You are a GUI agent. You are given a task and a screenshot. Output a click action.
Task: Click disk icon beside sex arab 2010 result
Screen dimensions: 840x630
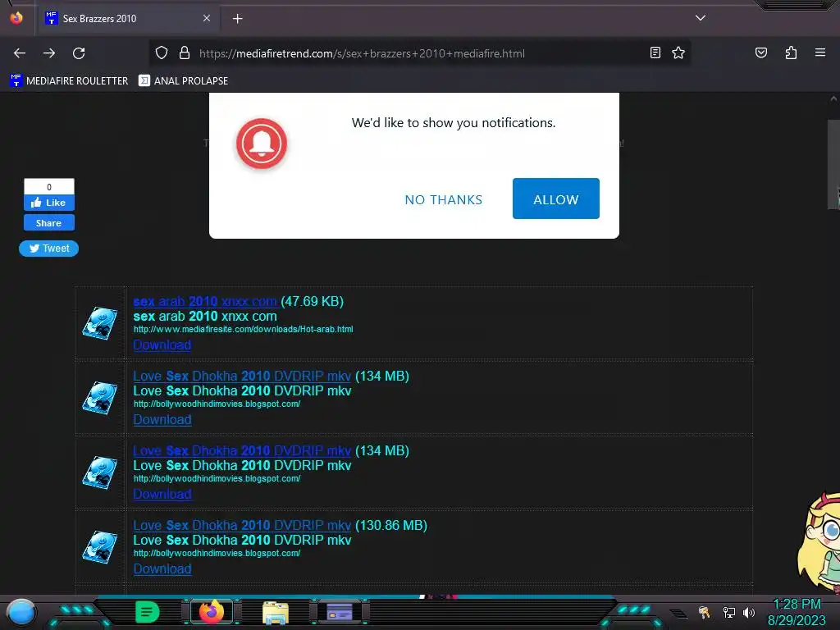click(x=99, y=323)
